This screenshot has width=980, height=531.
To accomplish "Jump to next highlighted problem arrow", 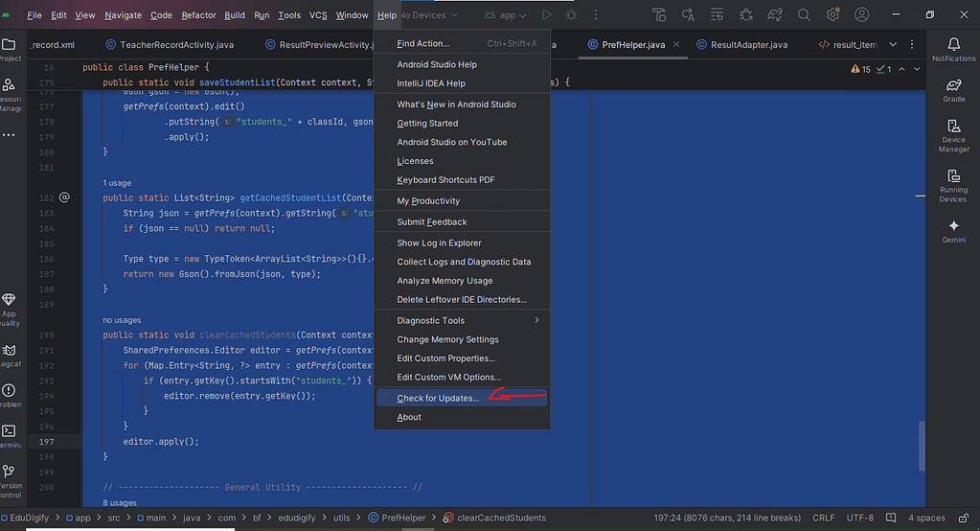I will [x=917, y=69].
